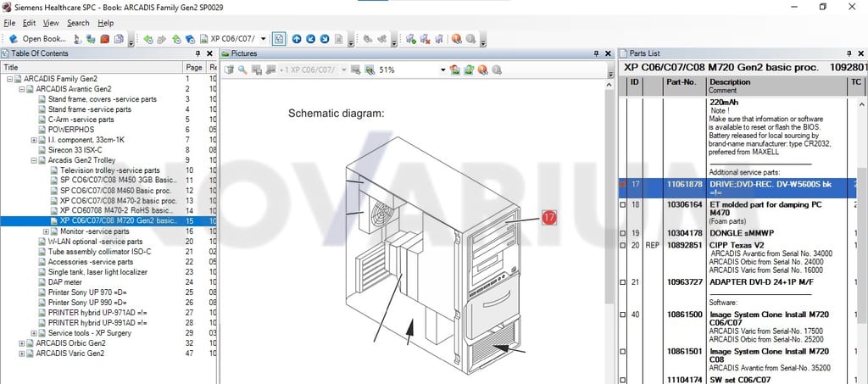
Task: Open the File menu
Action: (9, 23)
